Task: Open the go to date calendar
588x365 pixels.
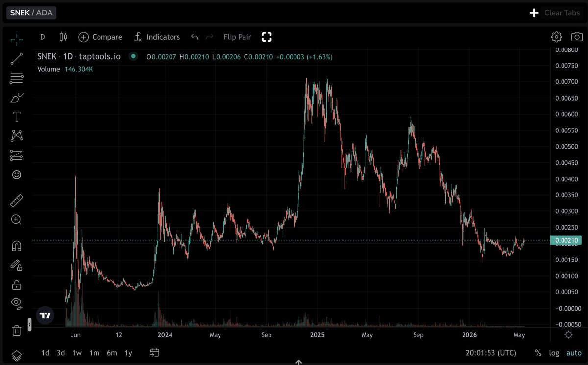Action: 155,353
